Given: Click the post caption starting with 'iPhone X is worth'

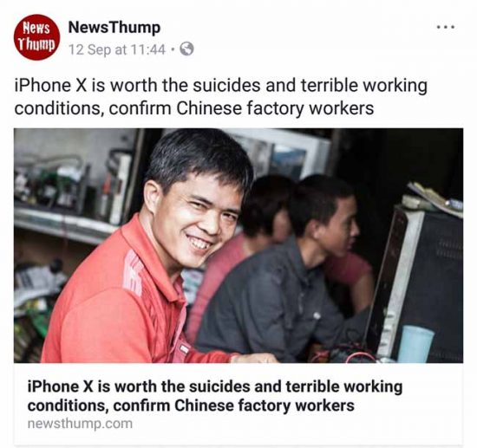Looking at the screenshot, I should click(221, 97).
